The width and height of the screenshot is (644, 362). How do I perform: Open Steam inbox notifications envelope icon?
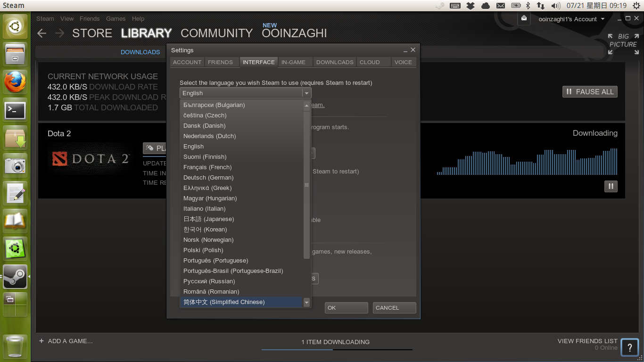pyautogui.click(x=524, y=18)
